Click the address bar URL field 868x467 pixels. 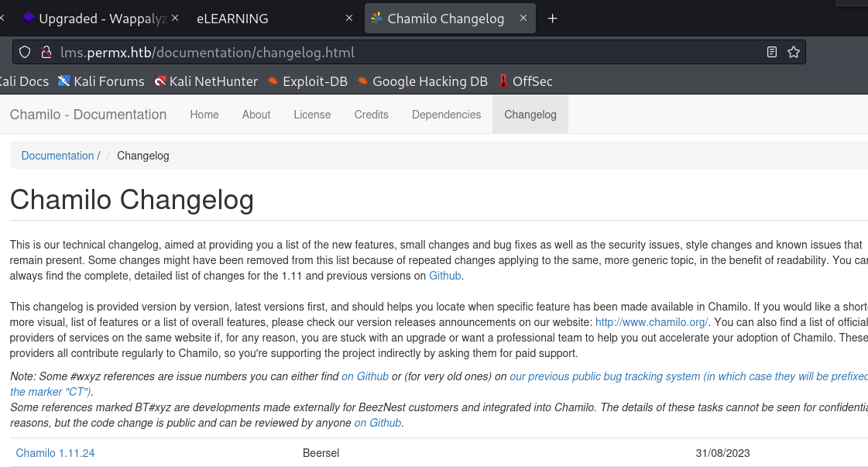point(407,52)
